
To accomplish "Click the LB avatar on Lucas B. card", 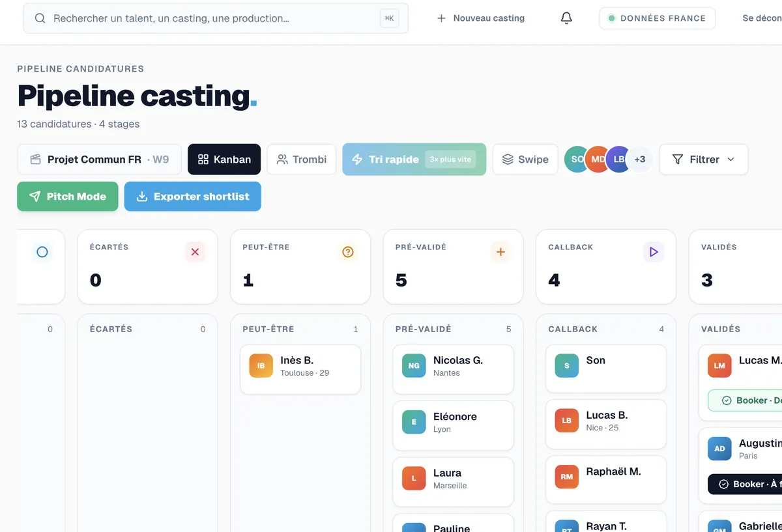I will coord(567,421).
